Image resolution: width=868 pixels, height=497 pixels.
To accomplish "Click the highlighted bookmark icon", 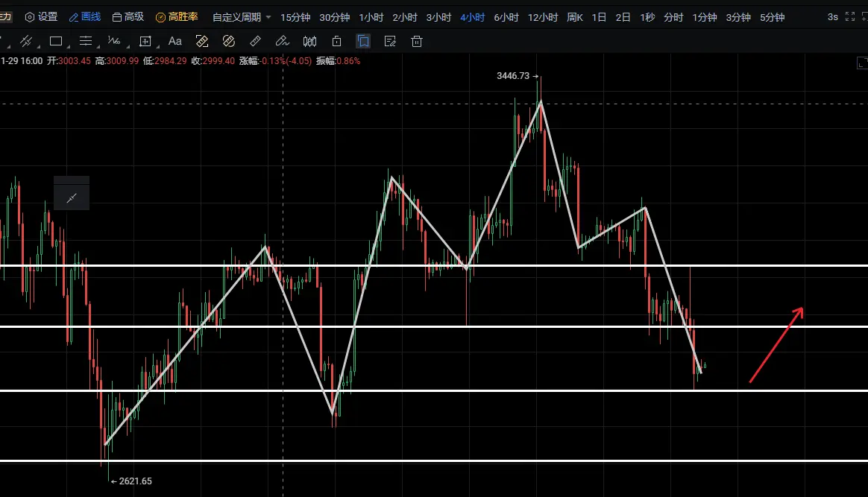I will [363, 41].
